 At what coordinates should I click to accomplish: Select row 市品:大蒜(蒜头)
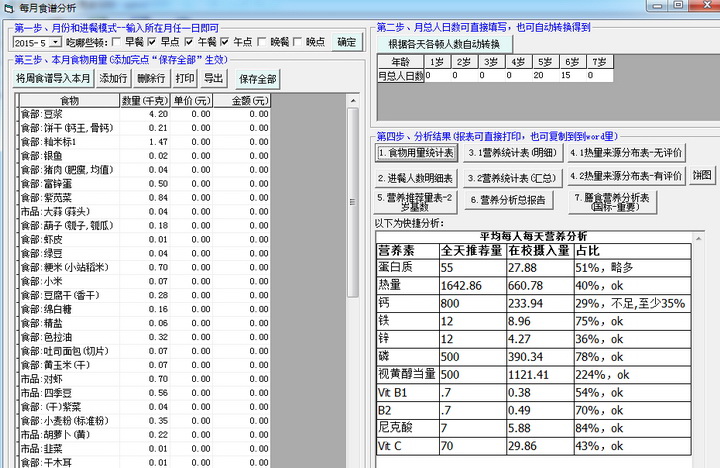click(145, 211)
